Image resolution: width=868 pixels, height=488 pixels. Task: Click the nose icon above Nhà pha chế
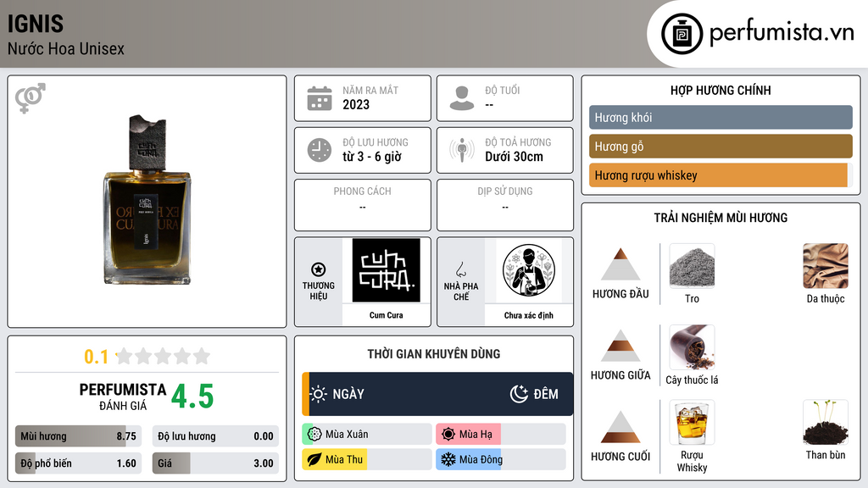coord(460,269)
